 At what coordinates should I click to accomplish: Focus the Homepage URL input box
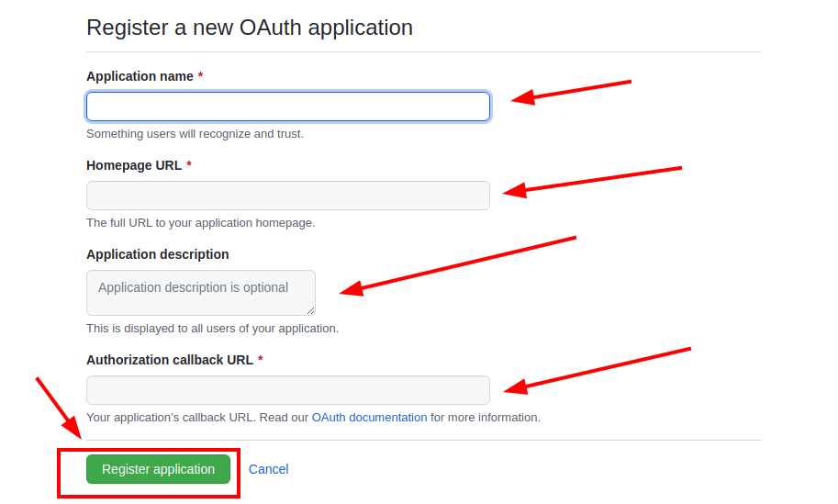(x=287, y=196)
